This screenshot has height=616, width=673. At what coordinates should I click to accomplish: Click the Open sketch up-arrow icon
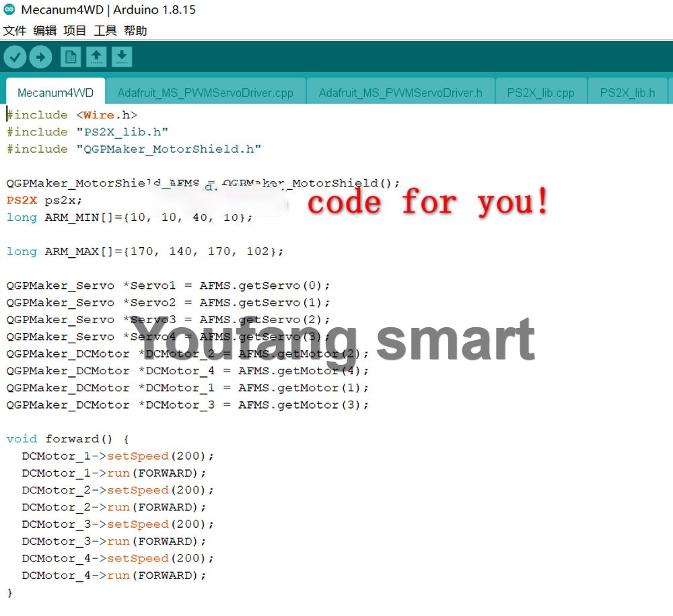coord(96,57)
